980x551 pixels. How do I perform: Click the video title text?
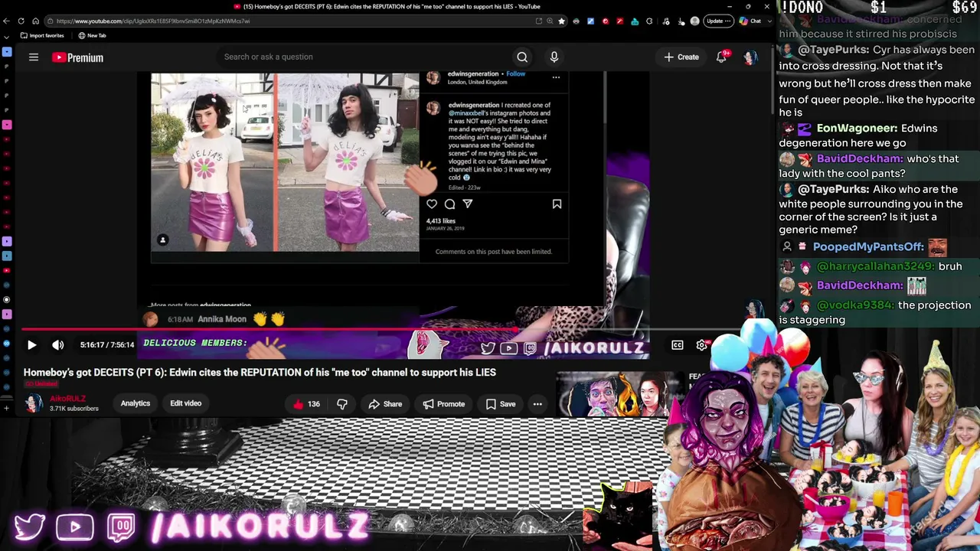tap(260, 373)
